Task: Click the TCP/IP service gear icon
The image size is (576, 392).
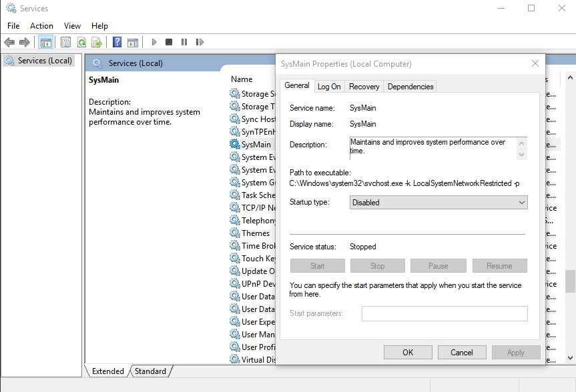Action: click(235, 207)
